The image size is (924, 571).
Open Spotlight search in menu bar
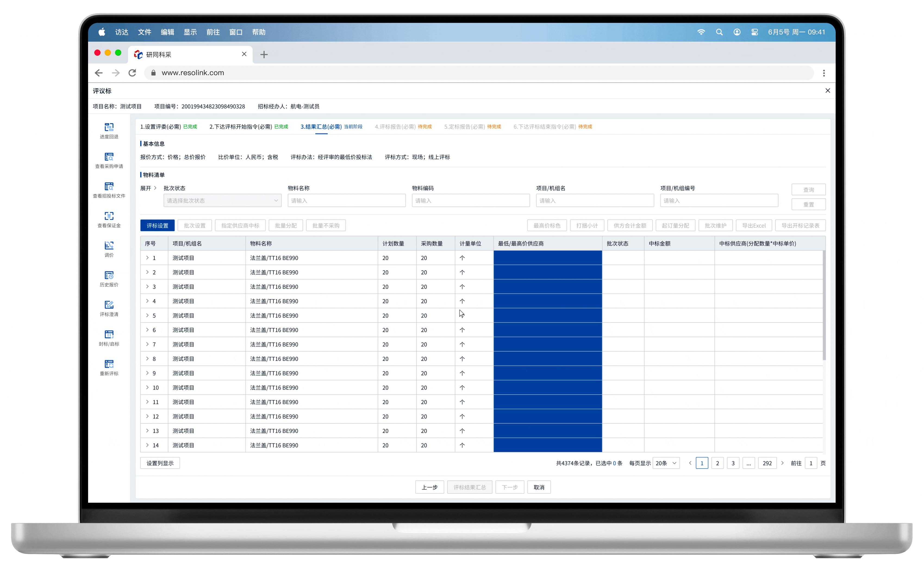[x=719, y=32]
